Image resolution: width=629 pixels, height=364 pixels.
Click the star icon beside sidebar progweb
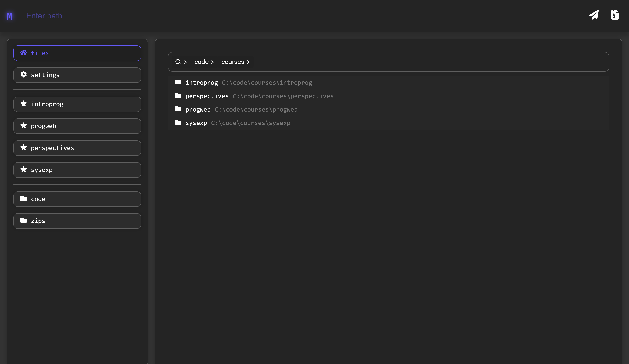pyautogui.click(x=23, y=125)
